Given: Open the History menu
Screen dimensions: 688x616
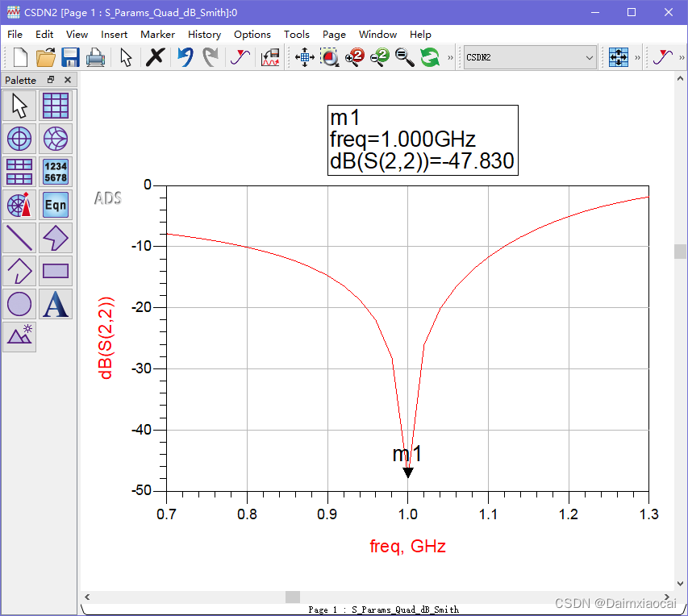Looking at the screenshot, I should 205,34.
